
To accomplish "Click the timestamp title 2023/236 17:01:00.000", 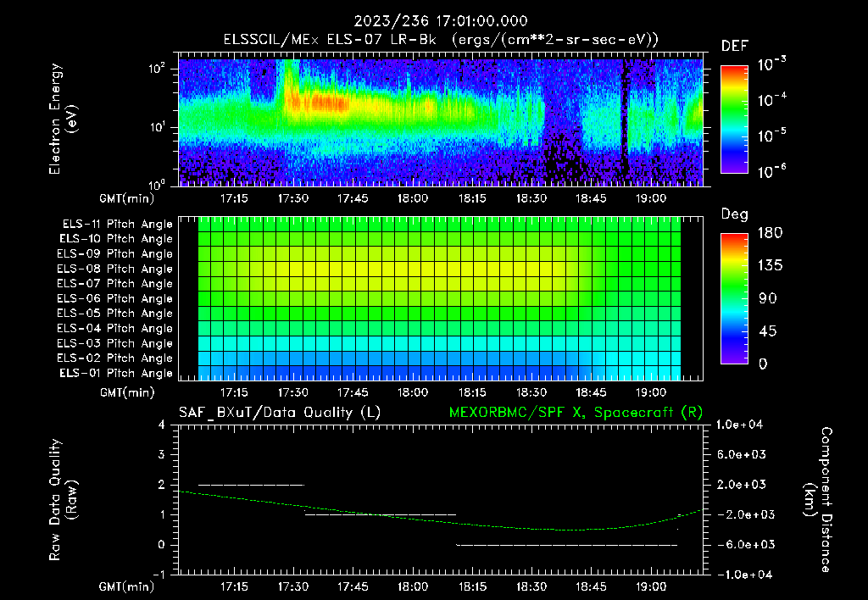I will click(x=441, y=21).
